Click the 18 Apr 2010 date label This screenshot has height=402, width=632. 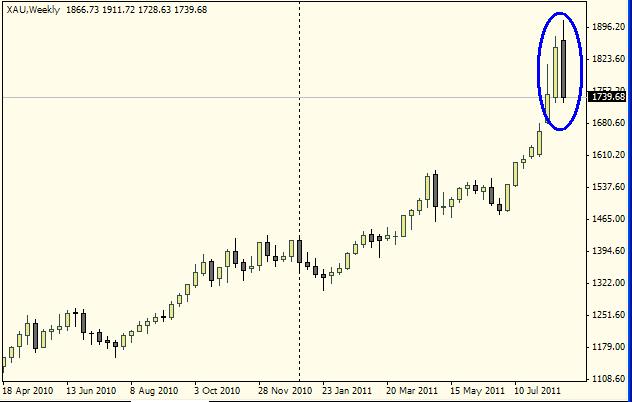pos(27,390)
